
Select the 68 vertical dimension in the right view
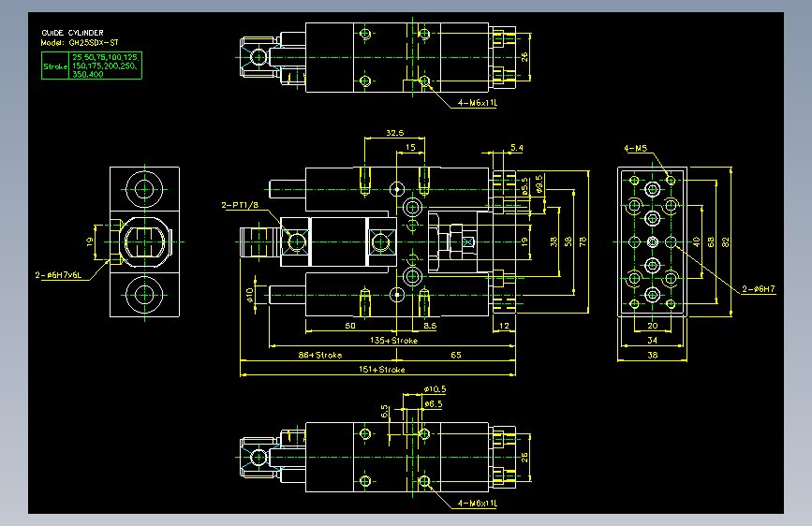711,241
